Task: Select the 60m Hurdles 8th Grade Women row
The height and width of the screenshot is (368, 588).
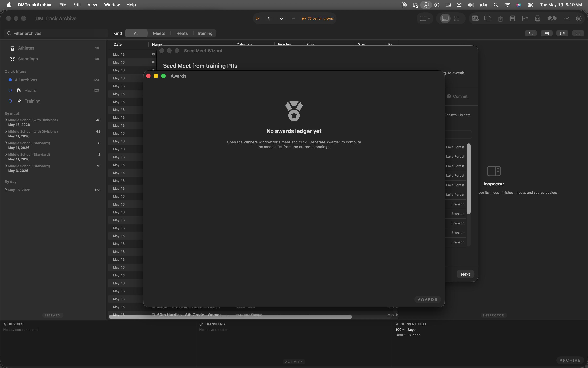Action: tap(253, 315)
